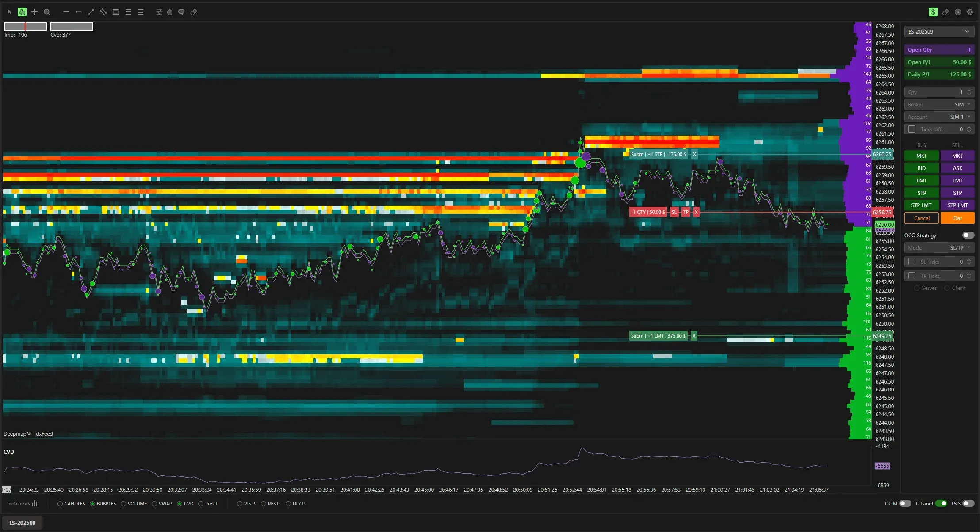Enable the Ticks diff checkbox
This screenshot has height=532, width=980.
[913, 129]
